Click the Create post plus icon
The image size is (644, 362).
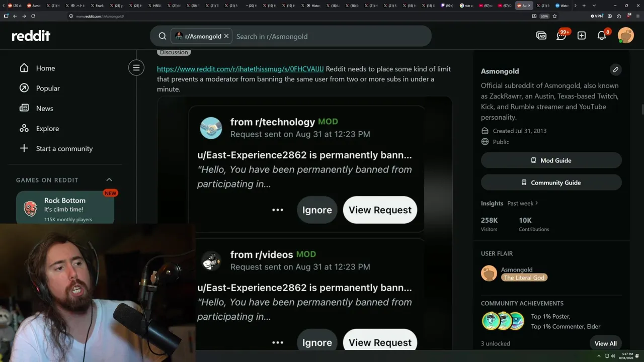coord(582,36)
